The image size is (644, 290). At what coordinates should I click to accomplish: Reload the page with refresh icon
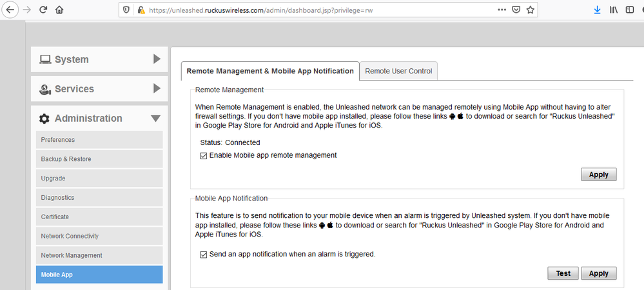click(x=43, y=10)
